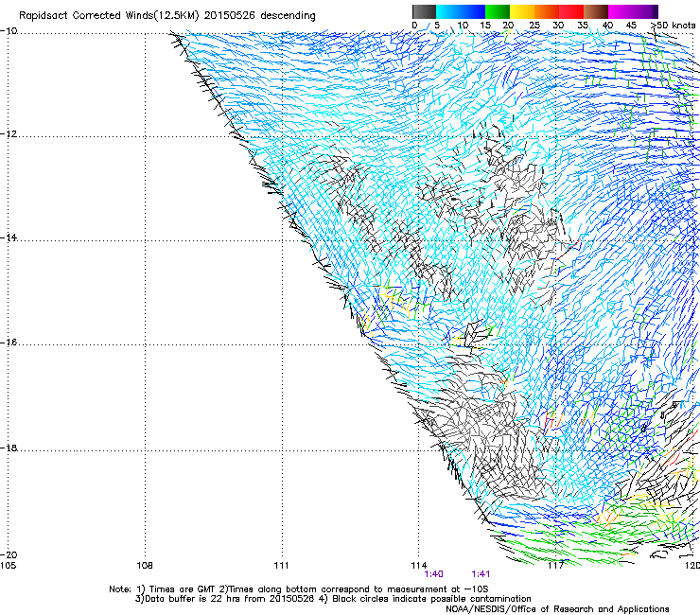Click the '-20' latitude axis label
This screenshot has width=700, height=615.
pyautogui.click(x=9, y=554)
